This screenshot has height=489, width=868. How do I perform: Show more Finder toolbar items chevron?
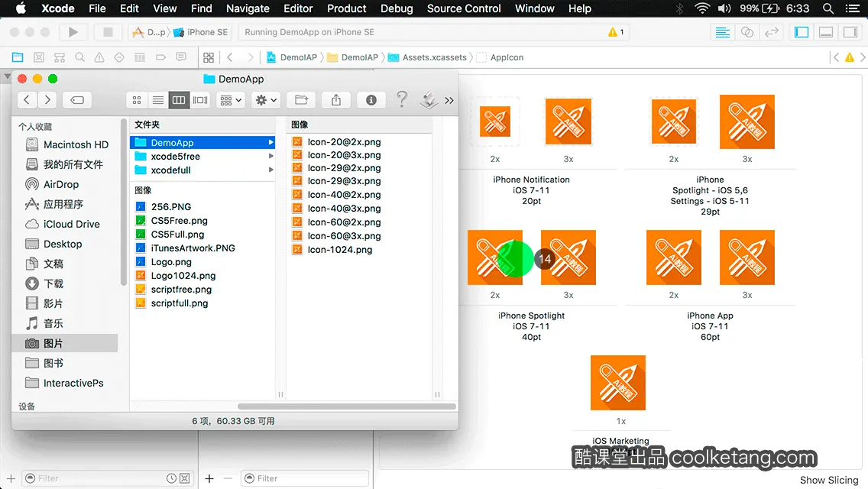[x=449, y=100]
